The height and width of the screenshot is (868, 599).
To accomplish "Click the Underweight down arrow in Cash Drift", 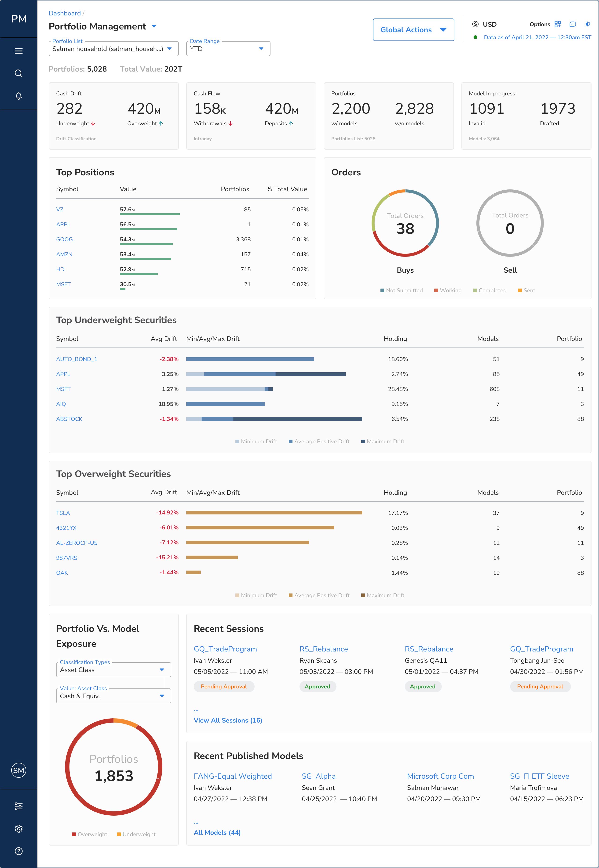I will [x=93, y=123].
